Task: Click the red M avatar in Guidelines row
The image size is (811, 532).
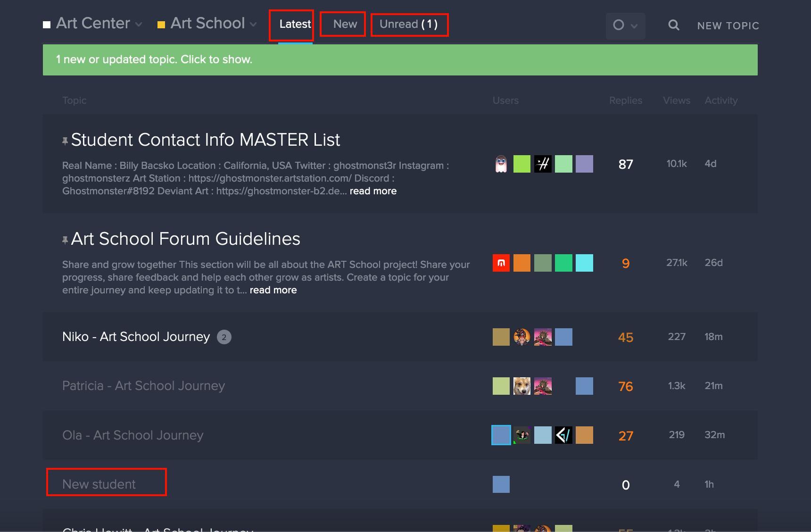Action: pos(501,263)
